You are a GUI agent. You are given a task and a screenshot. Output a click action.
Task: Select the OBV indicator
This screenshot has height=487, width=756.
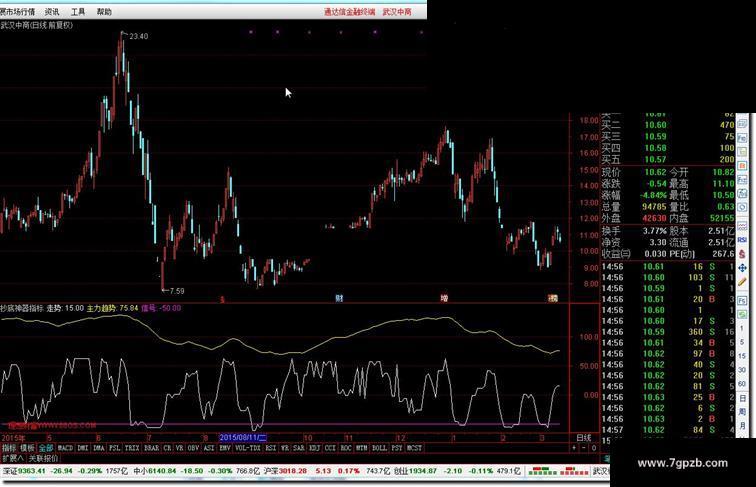(193, 448)
